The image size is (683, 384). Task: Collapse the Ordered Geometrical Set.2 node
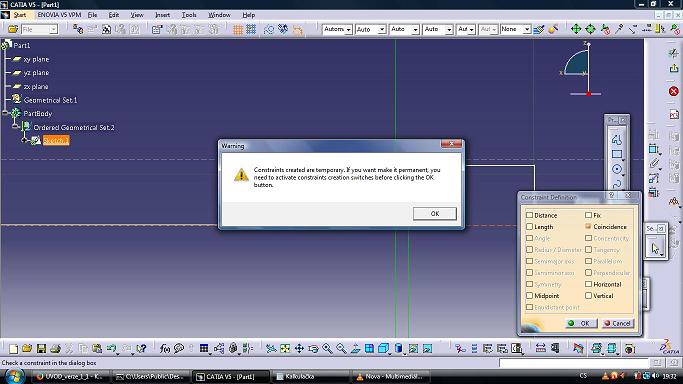15,127
